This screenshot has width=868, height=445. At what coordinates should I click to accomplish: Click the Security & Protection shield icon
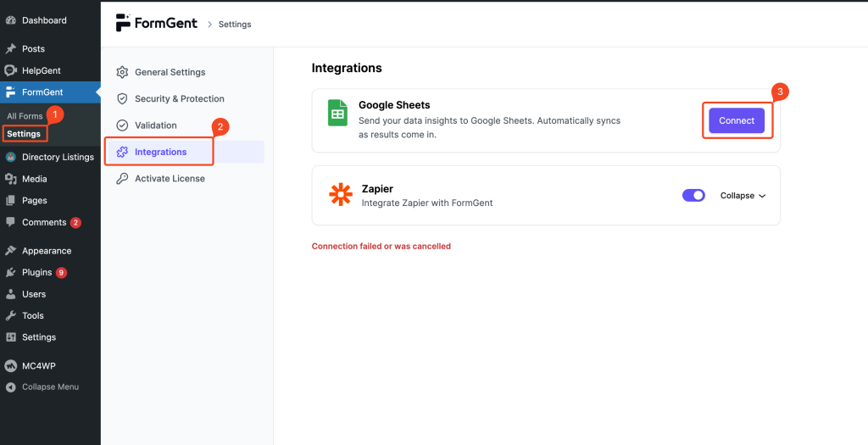click(x=122, y=99)
